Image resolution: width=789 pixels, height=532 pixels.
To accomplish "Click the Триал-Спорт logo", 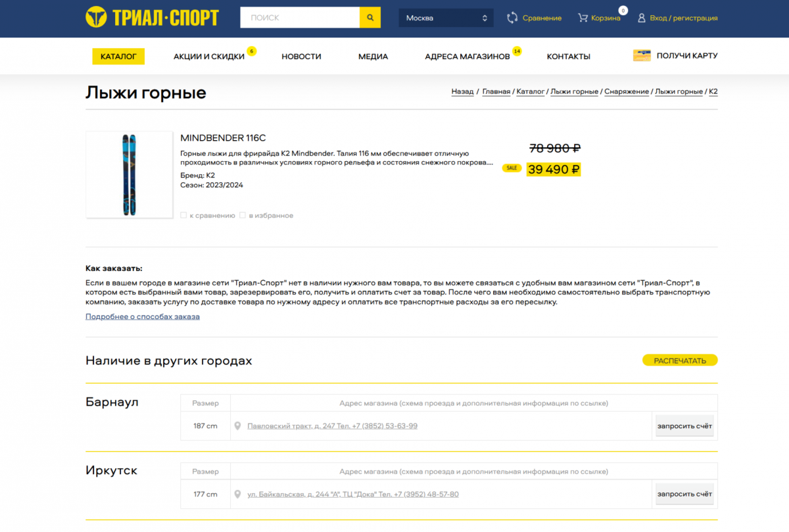I will 152,17.
